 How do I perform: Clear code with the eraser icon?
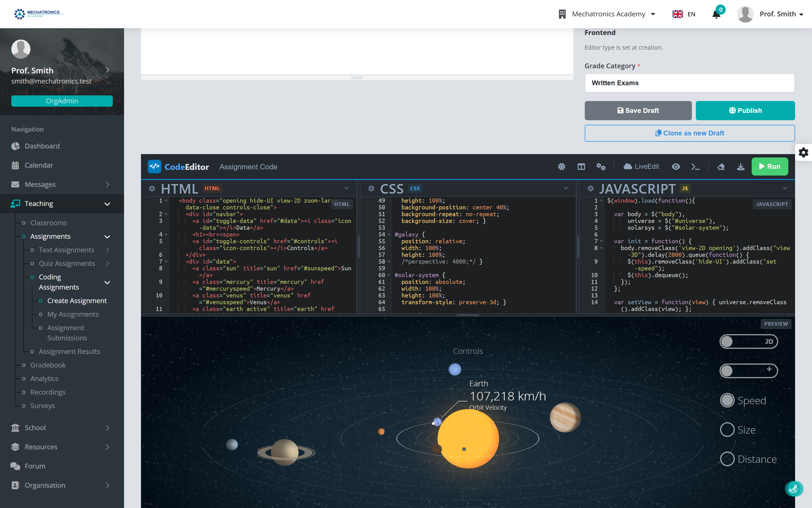pyautogui.click(x=721, y=167)
